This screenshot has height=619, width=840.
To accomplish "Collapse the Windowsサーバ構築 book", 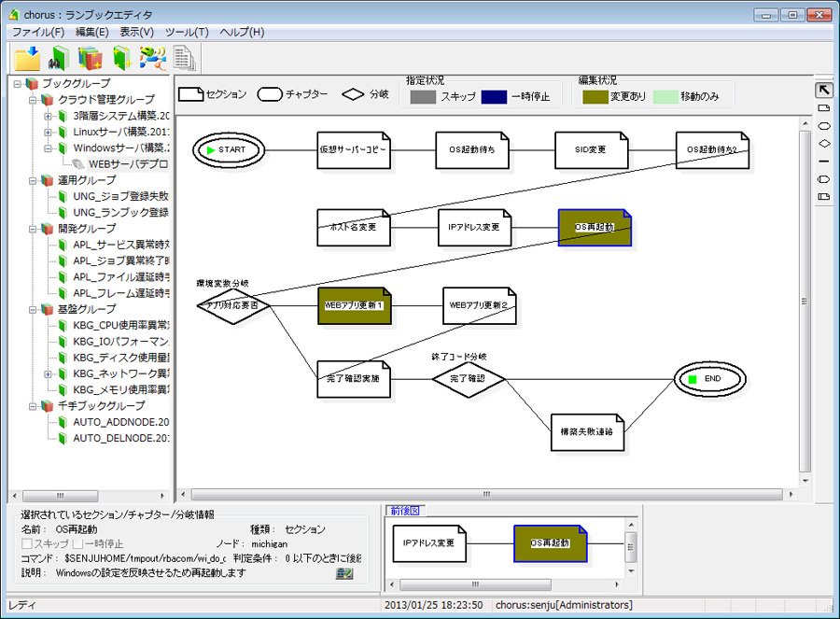I will click(x=48, y=148).
